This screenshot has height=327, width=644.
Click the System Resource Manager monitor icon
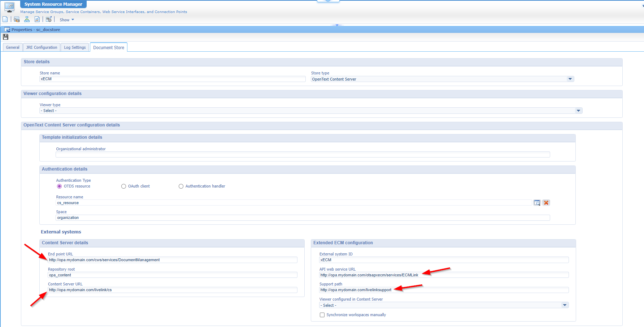pos(9,7)
